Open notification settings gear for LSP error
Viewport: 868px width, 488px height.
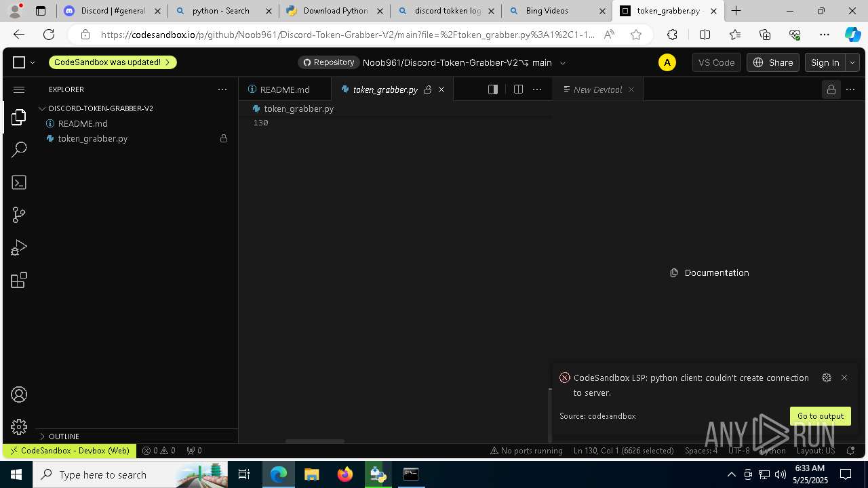(x=826, y=378)
